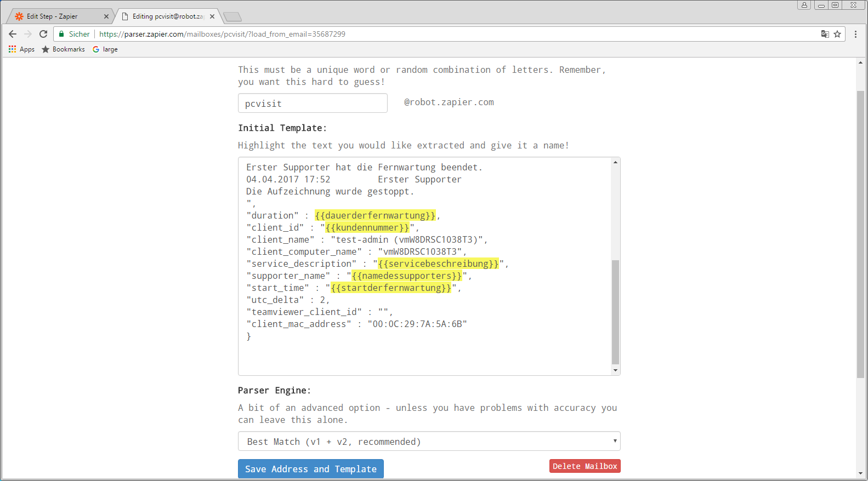Reload the page with refresh icon
The width and height of the screenshot is (868, 481).
click(43, 34)
